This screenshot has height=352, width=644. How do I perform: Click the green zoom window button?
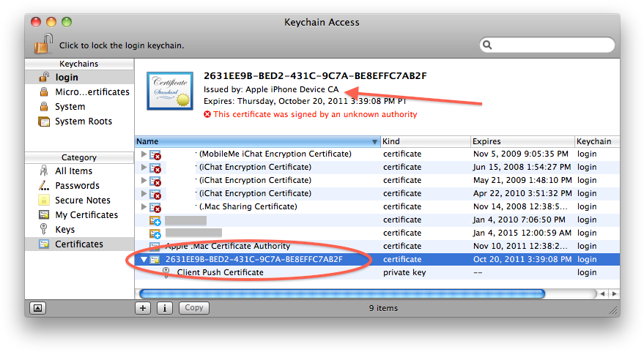67,22
